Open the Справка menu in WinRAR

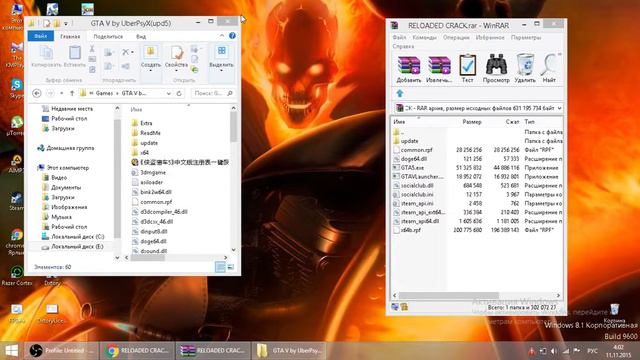click(x=403, y=46)
